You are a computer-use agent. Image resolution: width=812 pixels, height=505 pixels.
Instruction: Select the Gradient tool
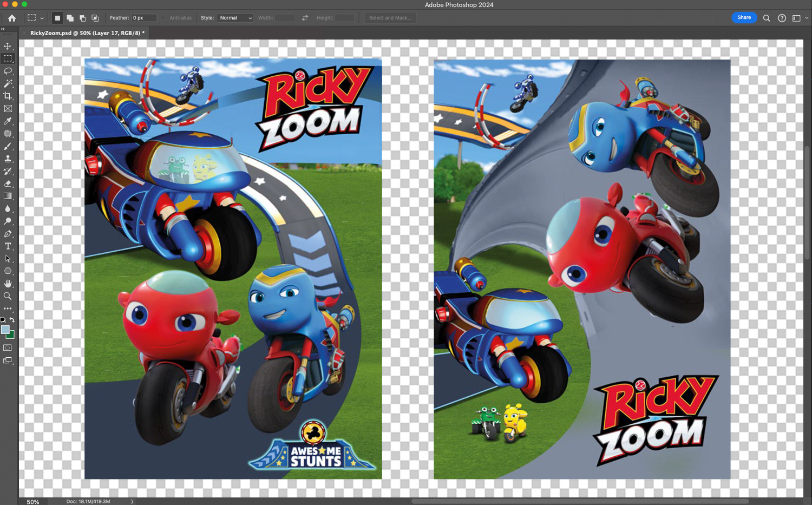click(8, 196)
